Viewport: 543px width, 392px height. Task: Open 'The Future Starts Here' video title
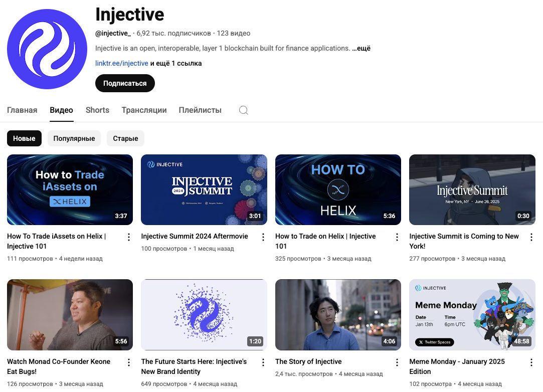point(194,366)
